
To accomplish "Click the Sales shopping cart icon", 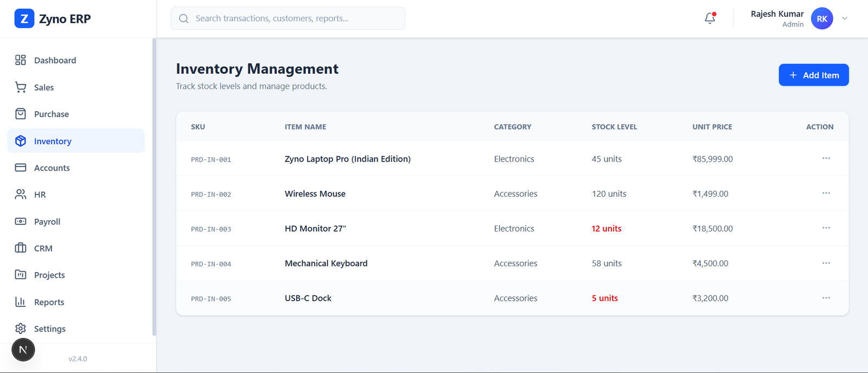I will click(21, 87).
